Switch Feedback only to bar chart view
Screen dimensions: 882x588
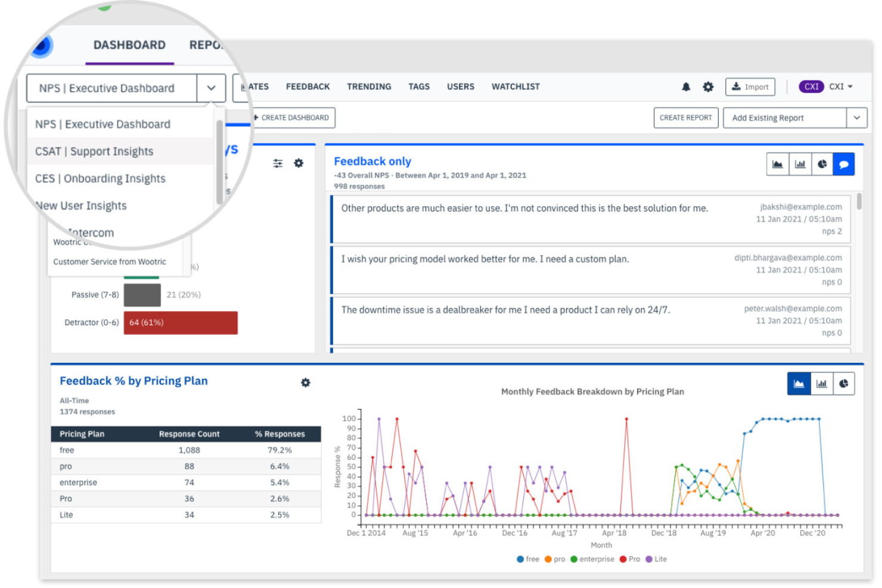(x=800, y=164)
